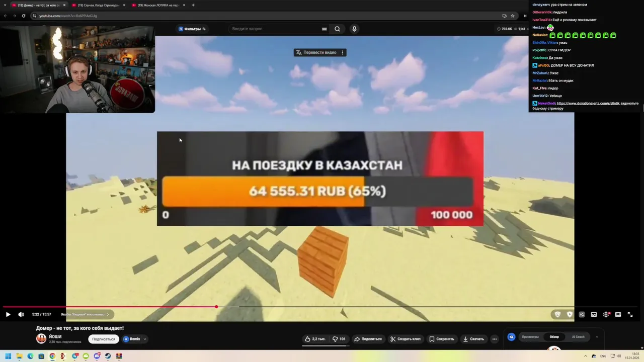Open Steam from the taskbar
644x362 pixels.
click(x=108, y=356)
